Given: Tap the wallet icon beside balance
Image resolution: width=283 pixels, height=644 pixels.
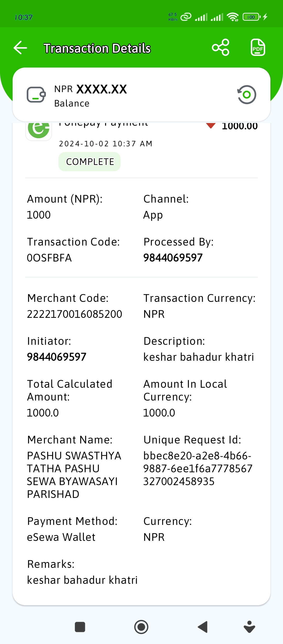Looking at the screenshot, I should click(x=36, y=95).
